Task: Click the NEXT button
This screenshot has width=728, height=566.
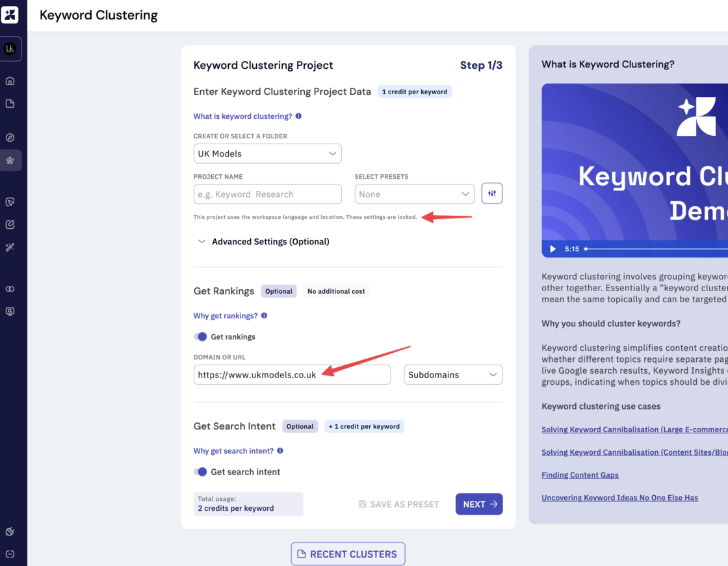Action: pos(479,504)
